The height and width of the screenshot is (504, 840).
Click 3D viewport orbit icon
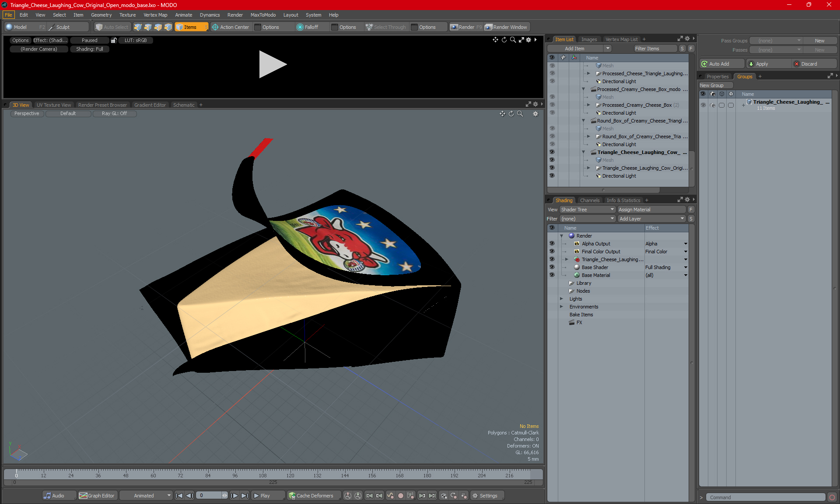511,114
